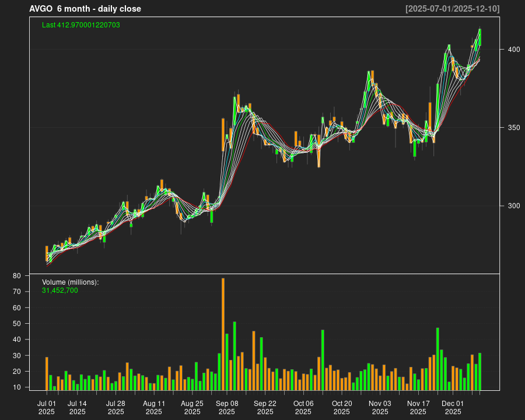Click the last green candlestick at chart top-right
525x420 pixels.
480,37
